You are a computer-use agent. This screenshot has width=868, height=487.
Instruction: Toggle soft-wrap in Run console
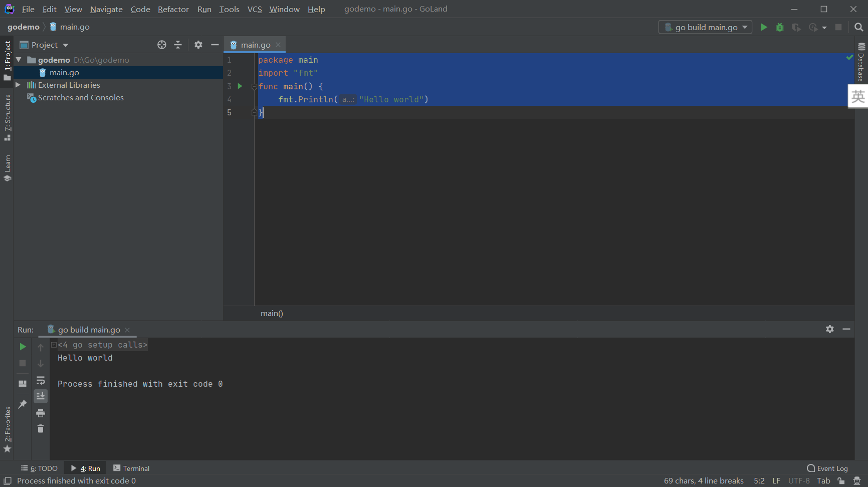tap(41, 380)
